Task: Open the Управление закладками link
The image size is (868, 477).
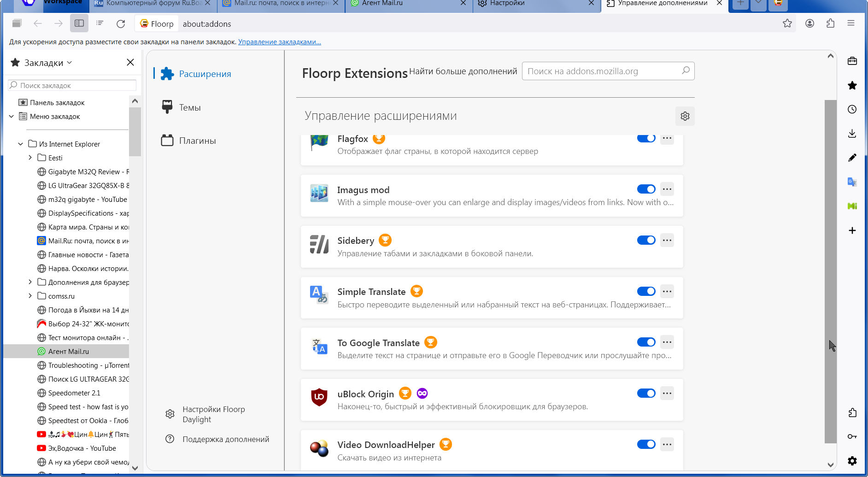Action: tap(280, 42)
